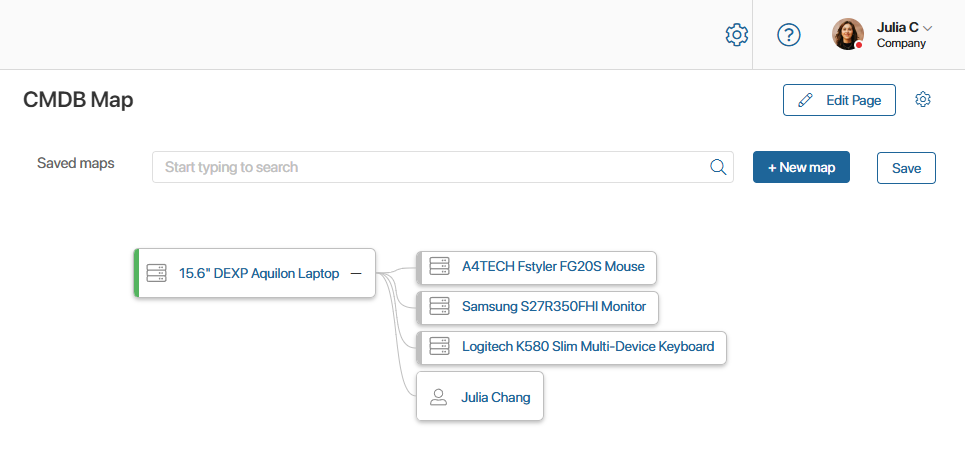The height and width of the screenshot is (450, 965).
Task: Open A4TECH Fstyler FG20S Mouse link
Action: coord(553,267)
